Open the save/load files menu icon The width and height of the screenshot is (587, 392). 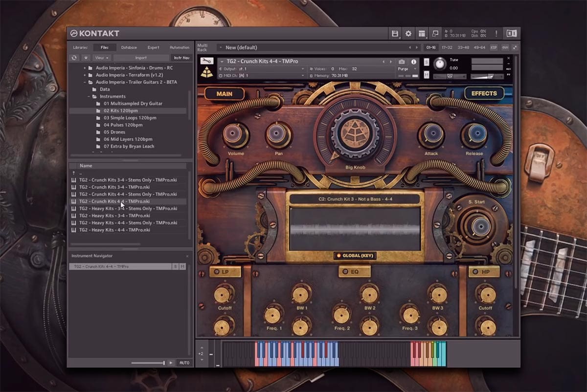pos(395,34)
